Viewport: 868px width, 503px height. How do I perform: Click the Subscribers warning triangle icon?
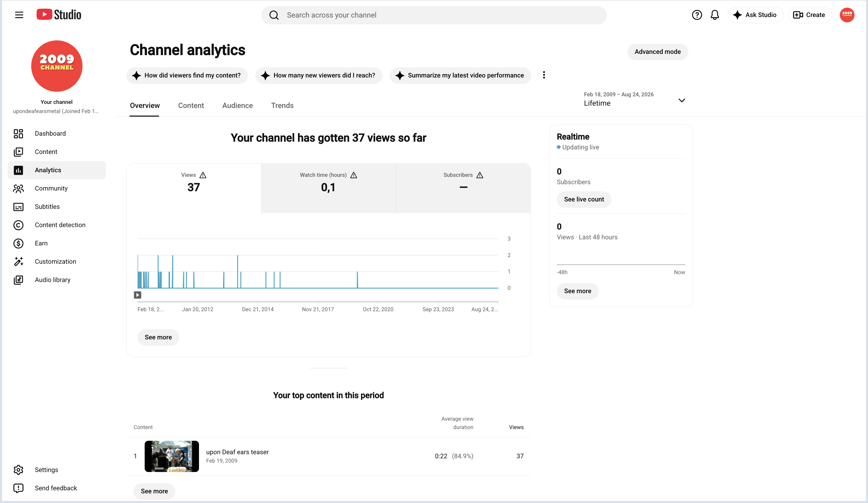tap(479, 175)
